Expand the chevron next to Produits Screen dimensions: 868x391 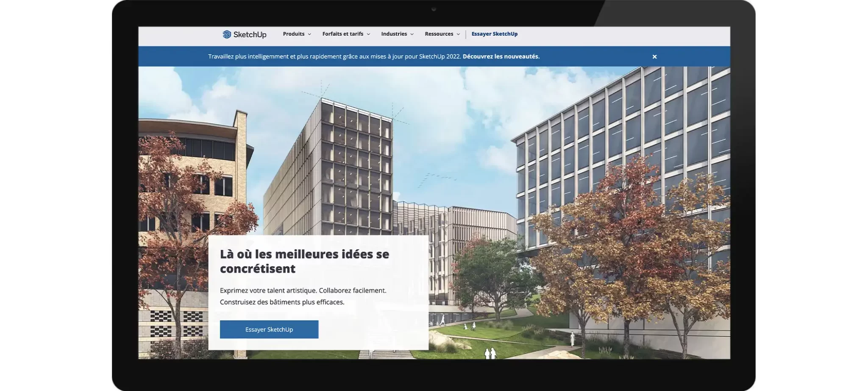(309, 34)
